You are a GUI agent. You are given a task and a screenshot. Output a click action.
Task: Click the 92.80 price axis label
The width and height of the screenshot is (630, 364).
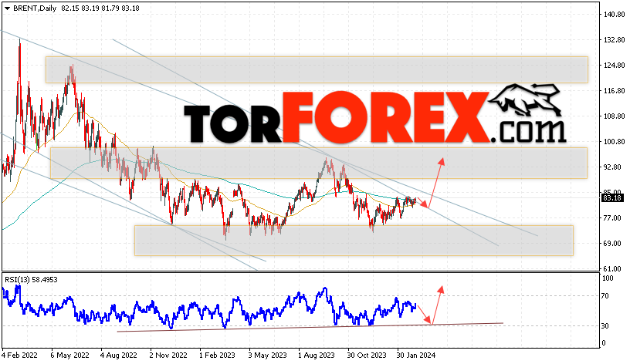(x=615, y=167)
